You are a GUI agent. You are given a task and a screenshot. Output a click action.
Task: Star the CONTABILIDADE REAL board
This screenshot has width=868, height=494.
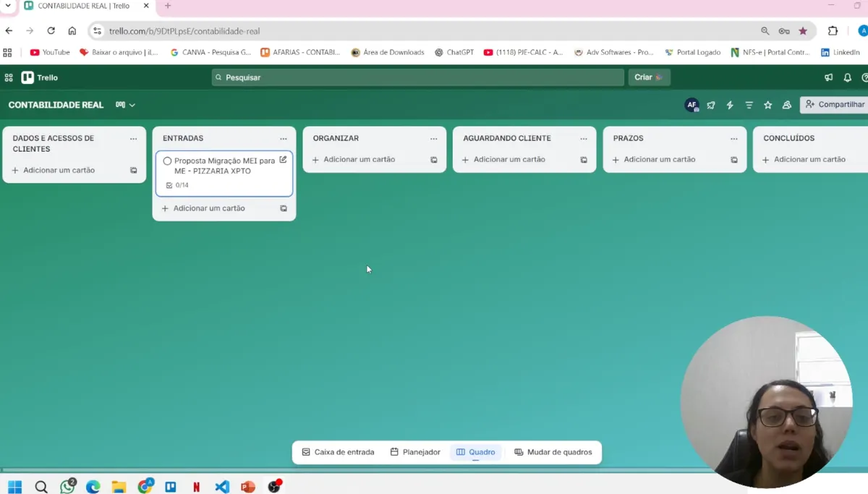tap(768, 105)
